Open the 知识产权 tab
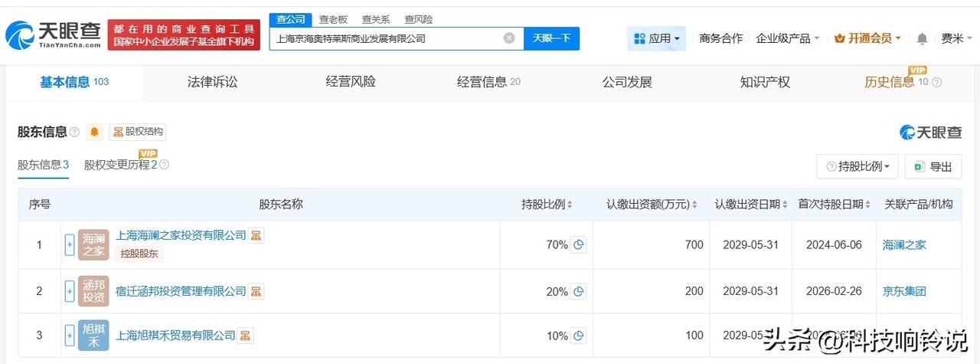This screenshot has width=980, height=364. [765, 82]
